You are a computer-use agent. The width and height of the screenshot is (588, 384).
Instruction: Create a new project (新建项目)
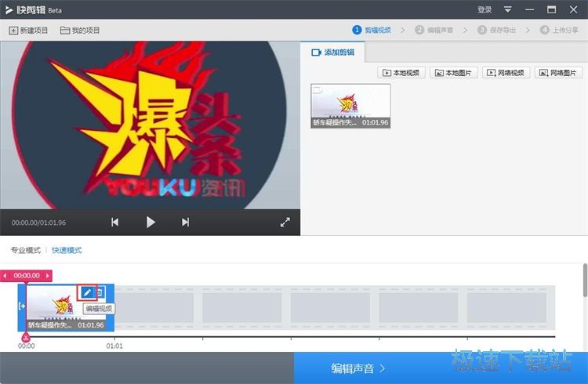pyautogui.click(x=28, y=31)
